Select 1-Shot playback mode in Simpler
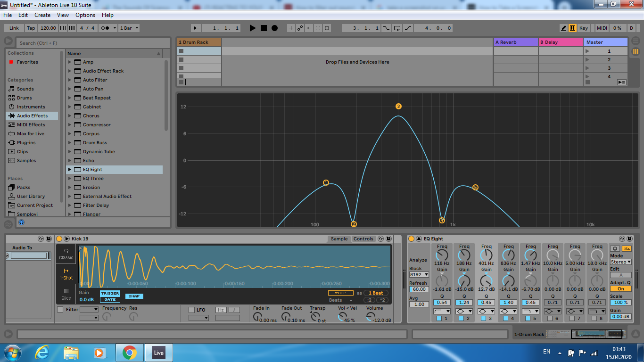The width and height of the screenshot is (644, 362). pyautogui.click(x=66, y=274)
